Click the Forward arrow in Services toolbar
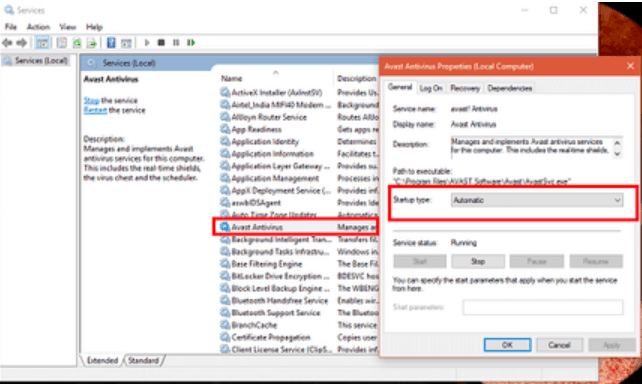Image resolution: width=642 pixels, height=384 pixels. 21,42
